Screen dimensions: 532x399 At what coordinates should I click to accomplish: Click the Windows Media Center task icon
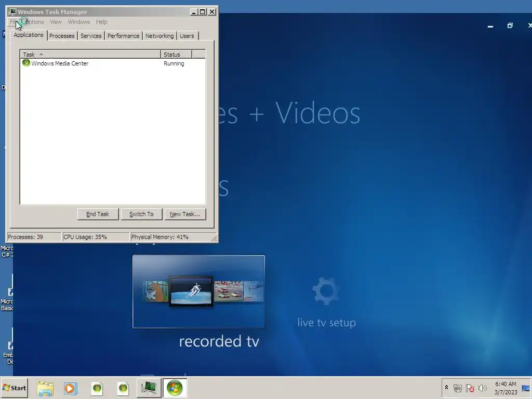click(26, 63)
